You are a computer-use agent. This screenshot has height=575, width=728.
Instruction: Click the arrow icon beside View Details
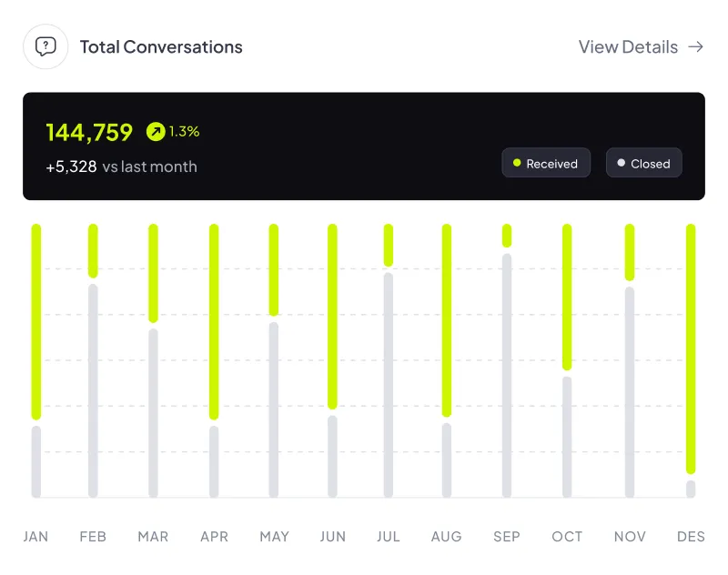(696, 47)
